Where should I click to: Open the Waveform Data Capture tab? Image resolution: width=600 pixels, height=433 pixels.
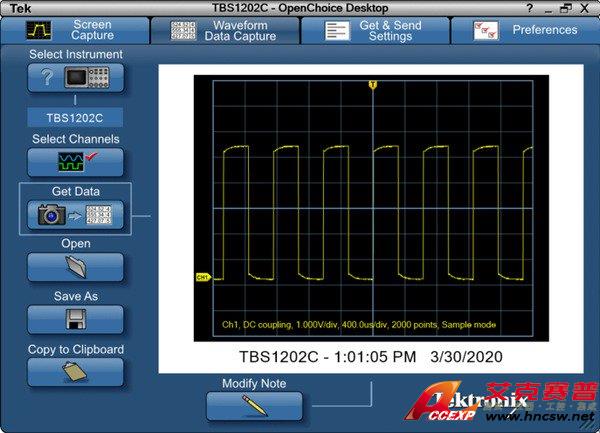coord(225,30)
